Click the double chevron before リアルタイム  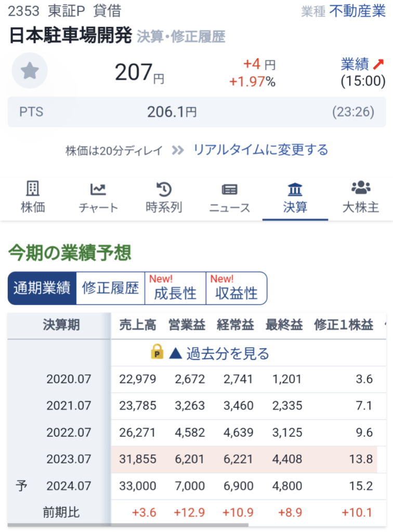(x=178, y=150)
